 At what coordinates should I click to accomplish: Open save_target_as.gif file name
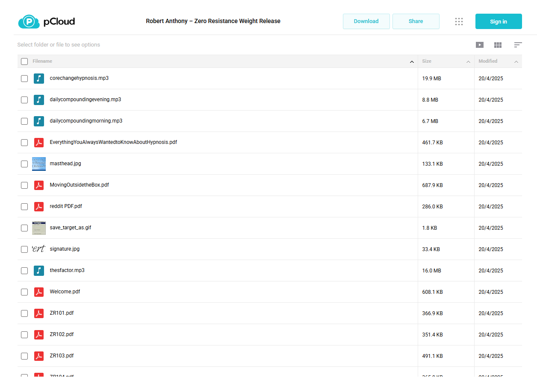pos(71,228)
